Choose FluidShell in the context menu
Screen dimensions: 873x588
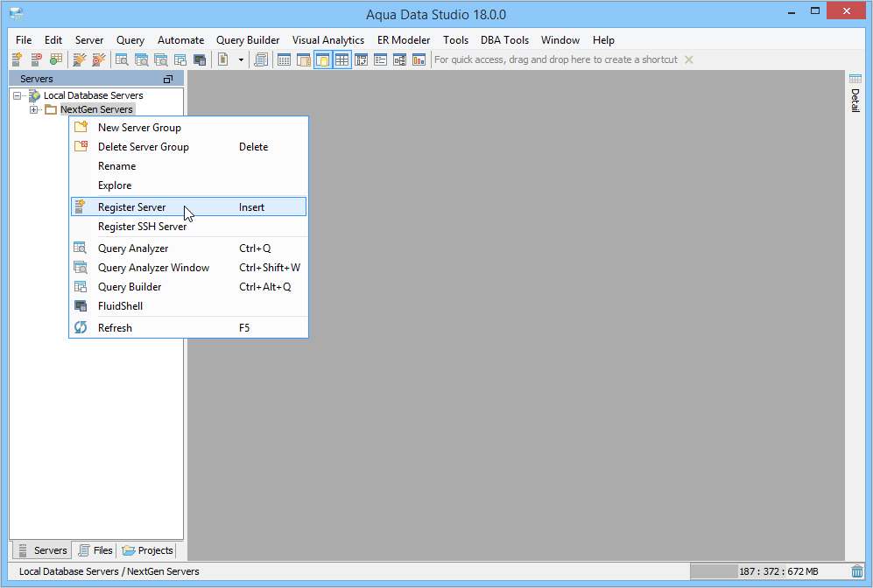tap(189, 306)
